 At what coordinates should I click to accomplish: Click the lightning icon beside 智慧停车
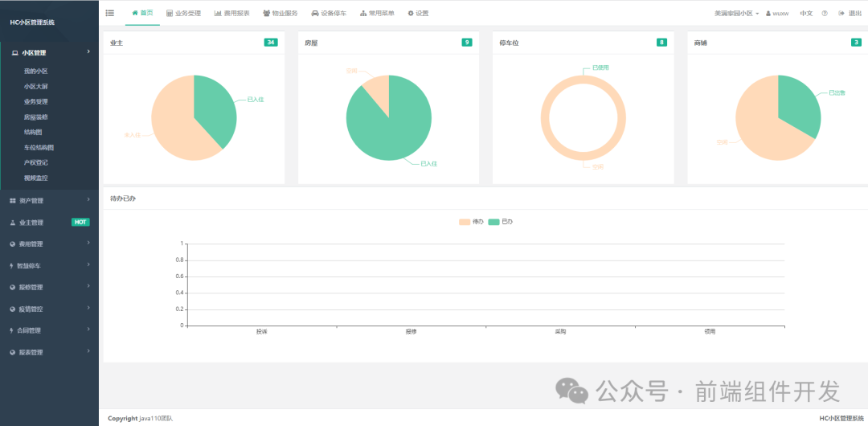12,266
